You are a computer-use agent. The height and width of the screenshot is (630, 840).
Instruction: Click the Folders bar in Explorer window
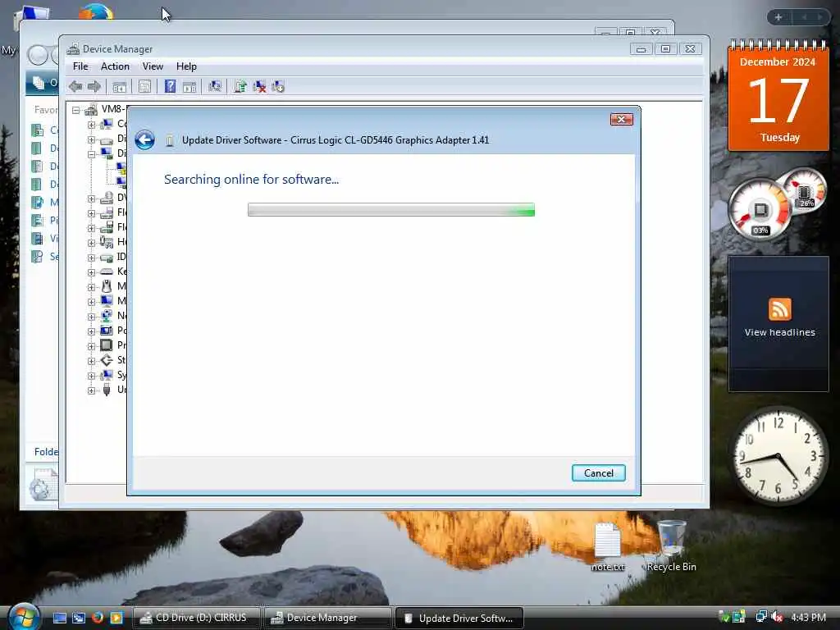click(43, 452)
